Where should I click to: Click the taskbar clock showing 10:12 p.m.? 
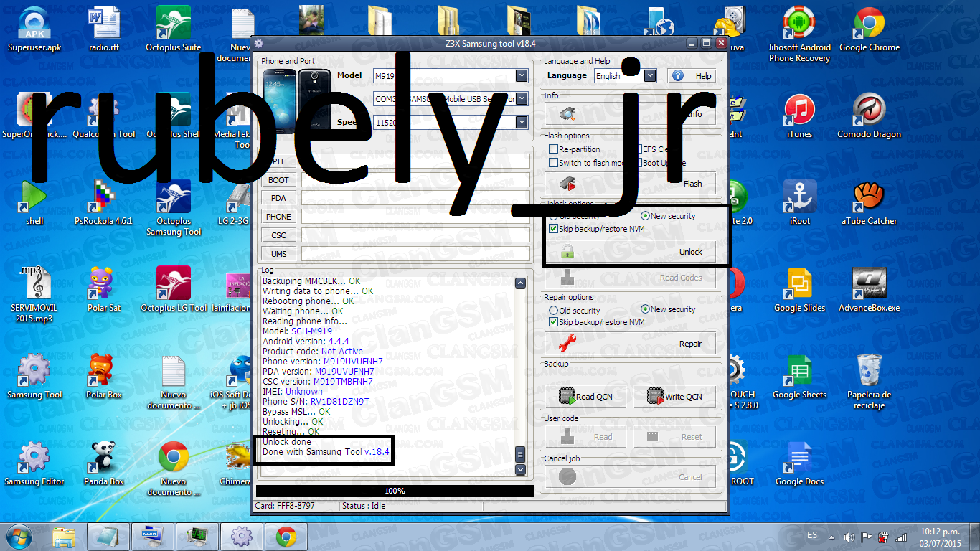point(940,537)
